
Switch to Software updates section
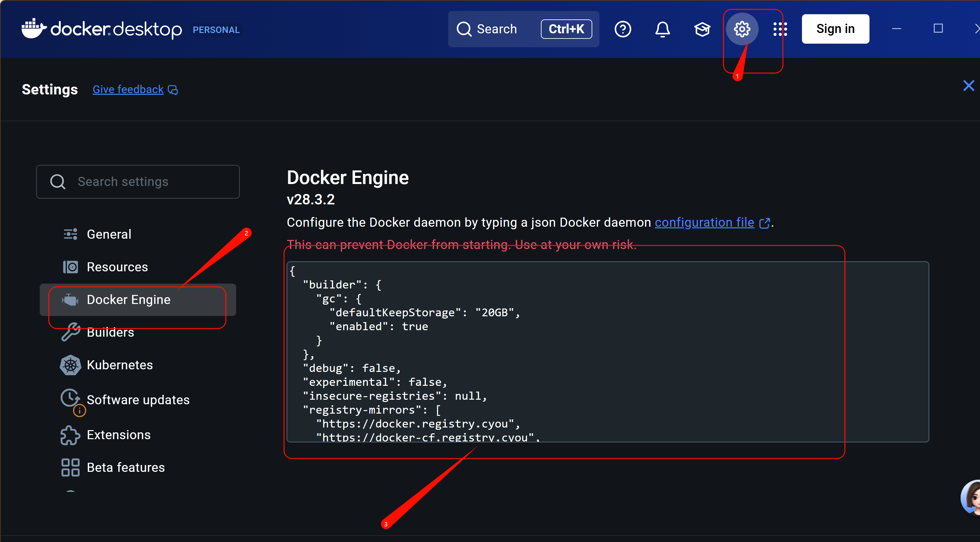[138, 400]
